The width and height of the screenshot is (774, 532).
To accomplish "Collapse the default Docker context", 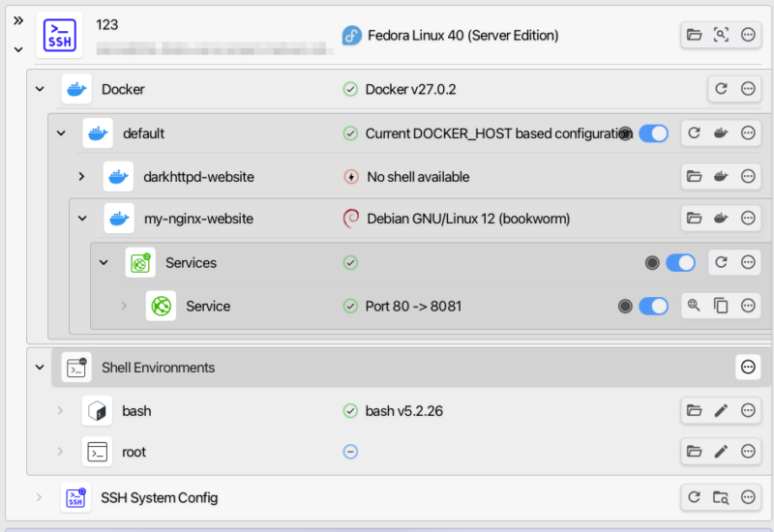I will tap(61, 133).
